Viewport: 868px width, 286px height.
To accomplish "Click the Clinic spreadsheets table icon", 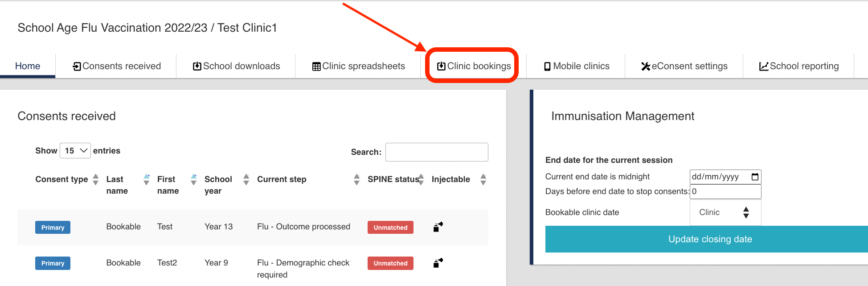I will pos(316,66).
